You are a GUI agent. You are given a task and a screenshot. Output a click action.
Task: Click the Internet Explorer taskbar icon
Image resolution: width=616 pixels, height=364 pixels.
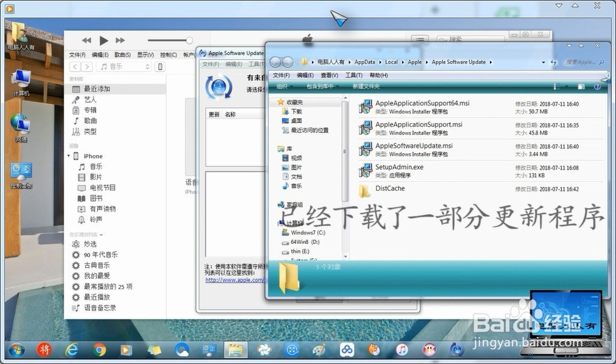click(x=71, y=349)
